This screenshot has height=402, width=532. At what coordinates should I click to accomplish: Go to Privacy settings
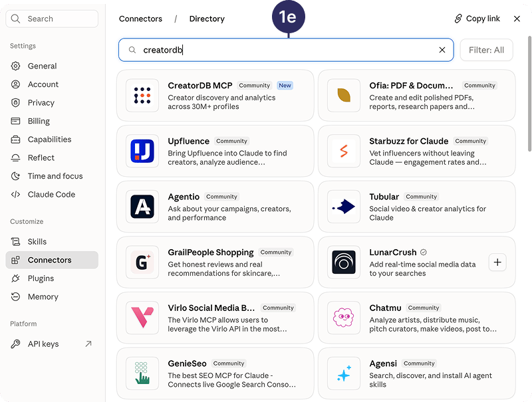click(x=52, y=102)
